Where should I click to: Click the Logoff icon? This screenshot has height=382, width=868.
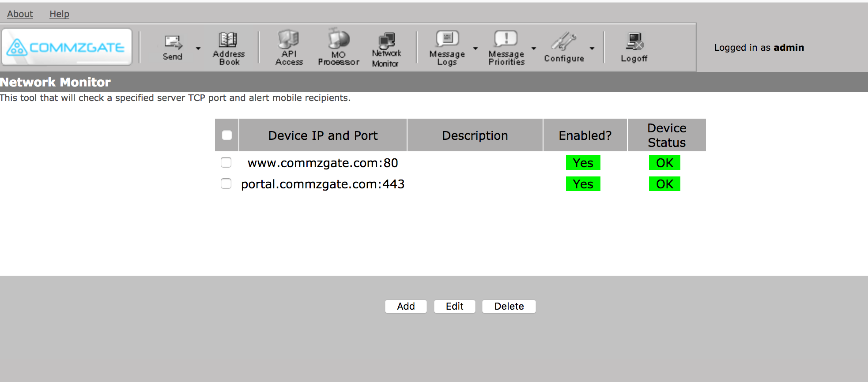coord(634,48)
